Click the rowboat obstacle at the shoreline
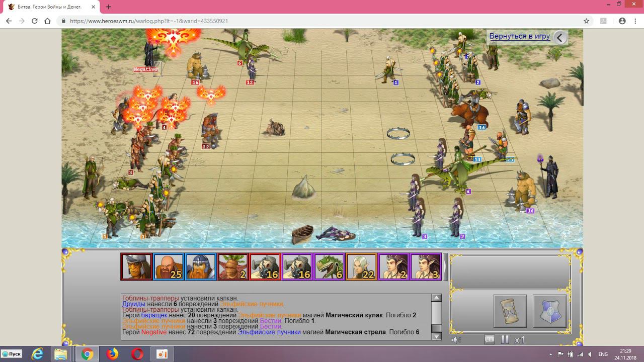The height and width of the screenshot is (362, 644). [x=302, y=234]
